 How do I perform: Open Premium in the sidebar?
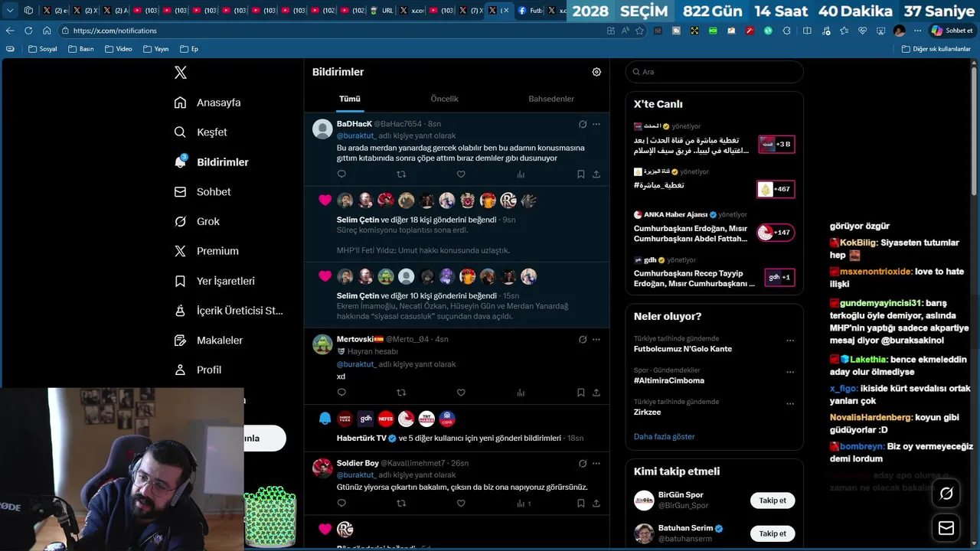pyautogui.click(x=206, y=251)
